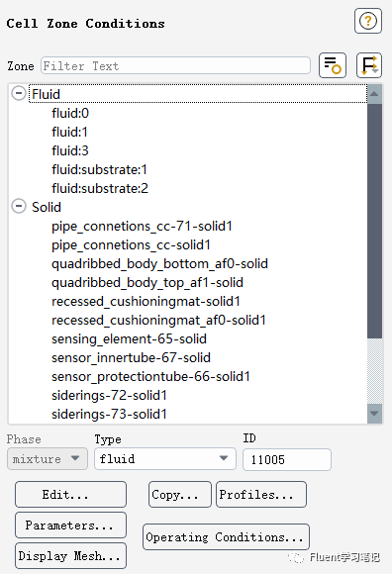
Task: Select siderings-73-solid1 zone
Action: 110,414
